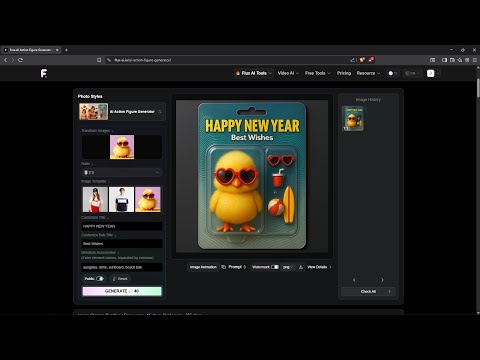Open the Resource menu
Viewport: 480px width, 360px height.
click(x=368, y=73)
